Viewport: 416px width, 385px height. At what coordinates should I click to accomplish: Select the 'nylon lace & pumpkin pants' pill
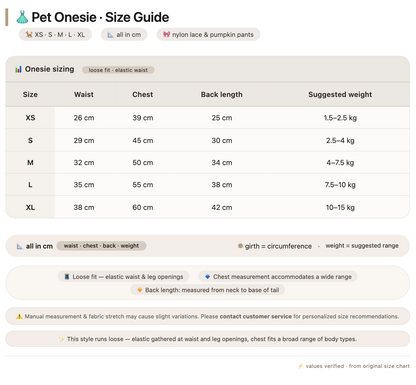point(208,34)
